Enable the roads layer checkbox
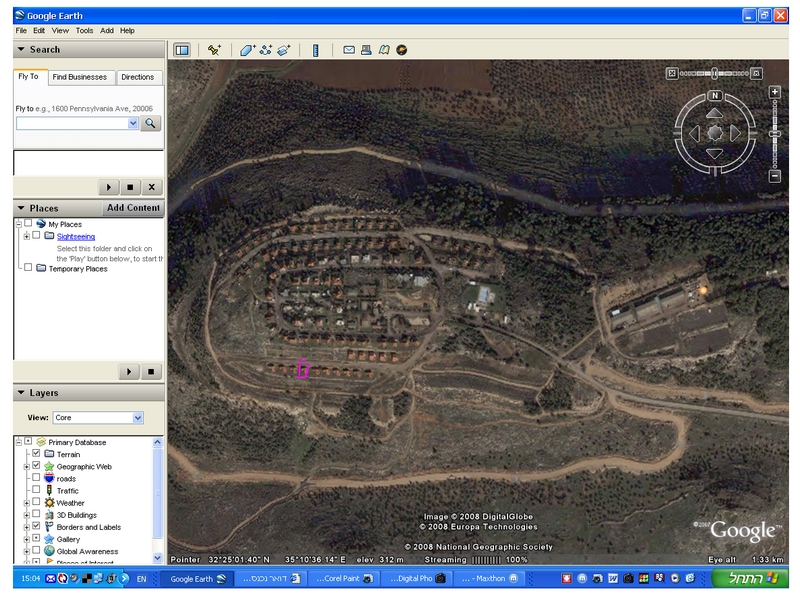 click(x=36, y=478)
